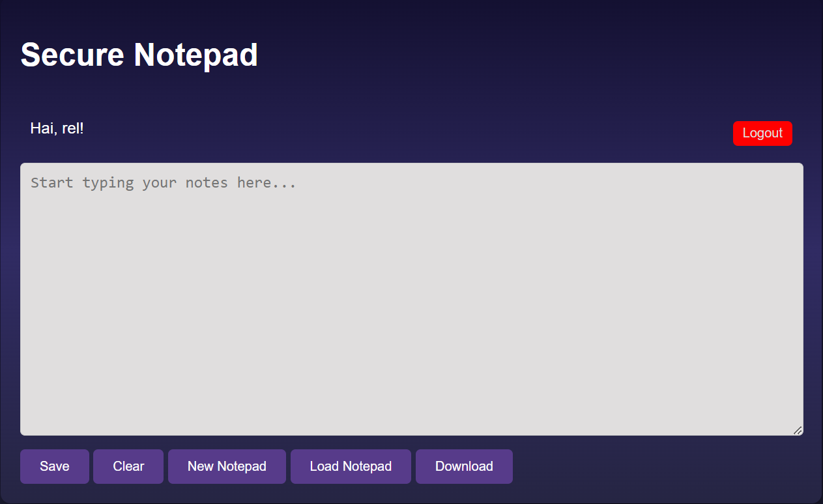
Task: Click the Save button
Action: [54, 466]
